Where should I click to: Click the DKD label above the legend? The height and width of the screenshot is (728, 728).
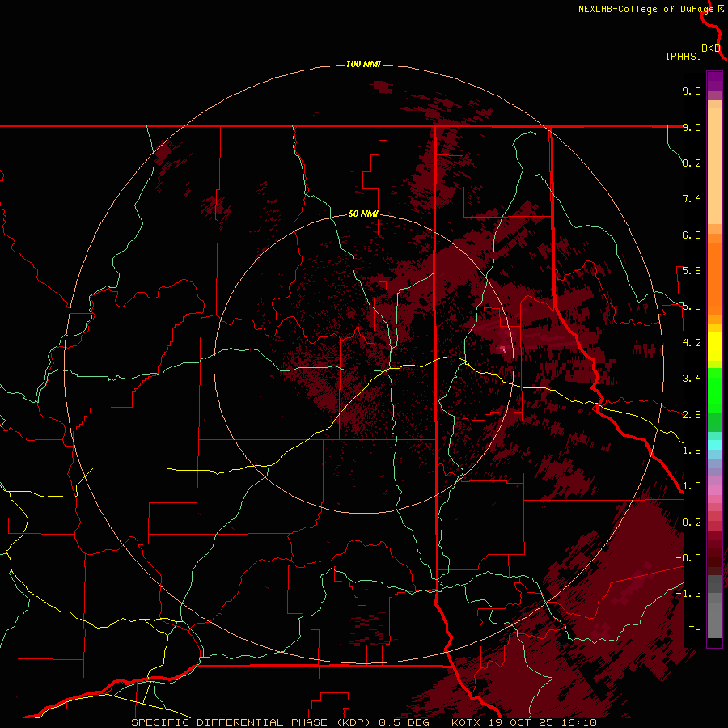[x=711, y=49]
